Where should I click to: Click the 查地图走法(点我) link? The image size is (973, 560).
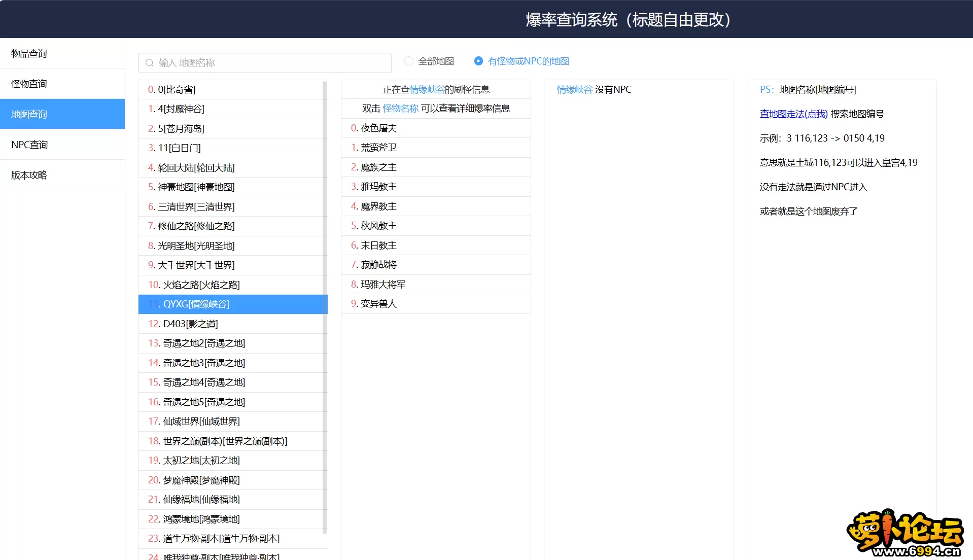pos(793,114)
